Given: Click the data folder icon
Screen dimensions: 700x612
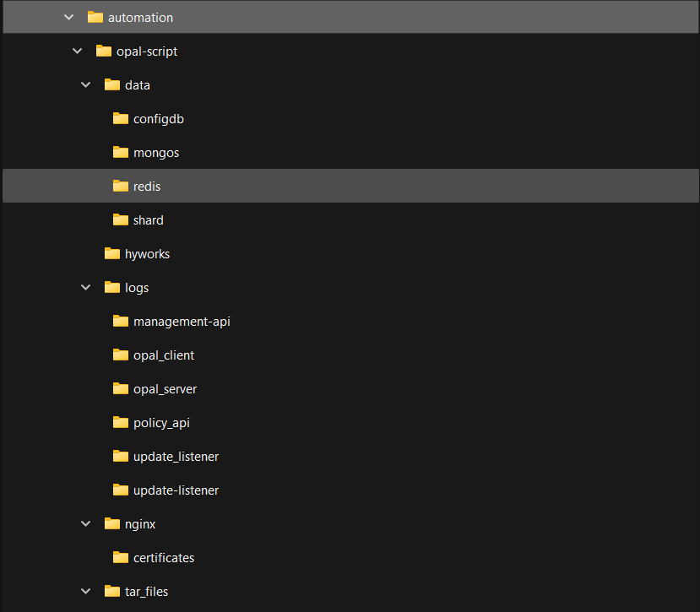Looking at the screenshot, I should pos(112,84).
